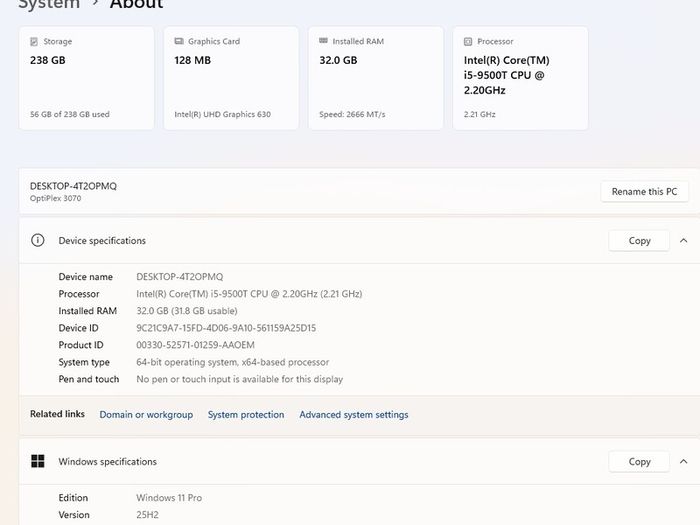The width and height of the screenshot is (700, 525).
Task: Click the Related links label
Action: tap(57, 414)
